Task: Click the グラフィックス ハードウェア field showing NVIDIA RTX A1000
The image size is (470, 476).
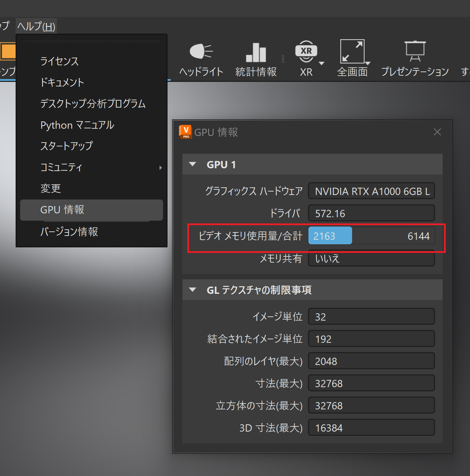Action: [371, 191]
